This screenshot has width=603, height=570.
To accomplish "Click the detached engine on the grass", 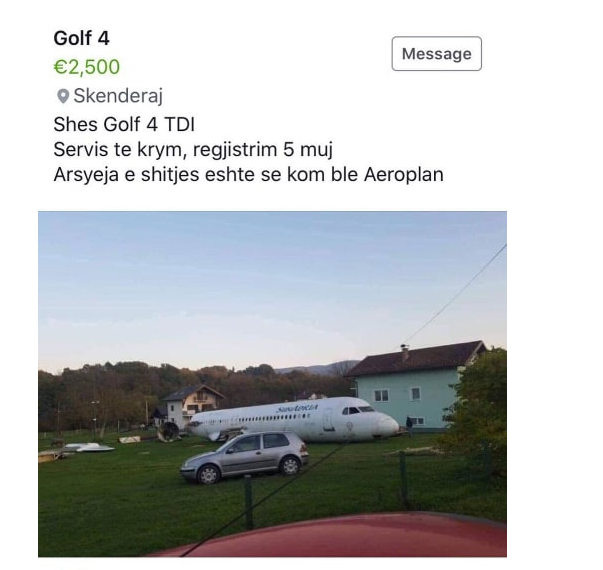I will 168,432.
